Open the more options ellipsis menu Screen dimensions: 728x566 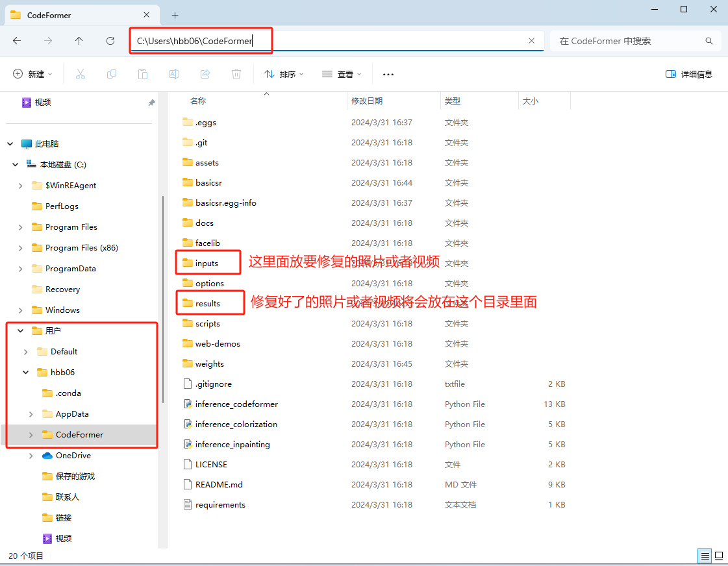[x=388, y=74]
